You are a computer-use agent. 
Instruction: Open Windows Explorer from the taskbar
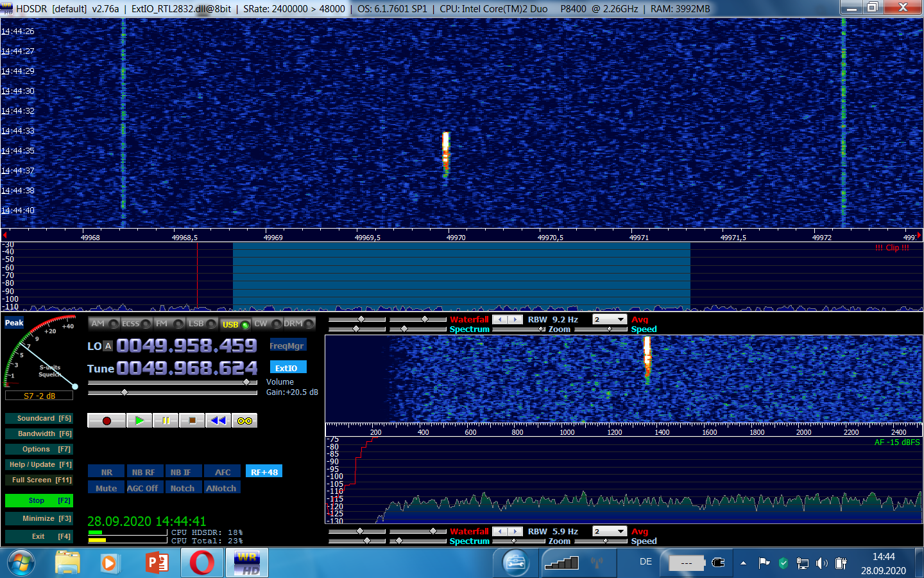pos(67,563)
